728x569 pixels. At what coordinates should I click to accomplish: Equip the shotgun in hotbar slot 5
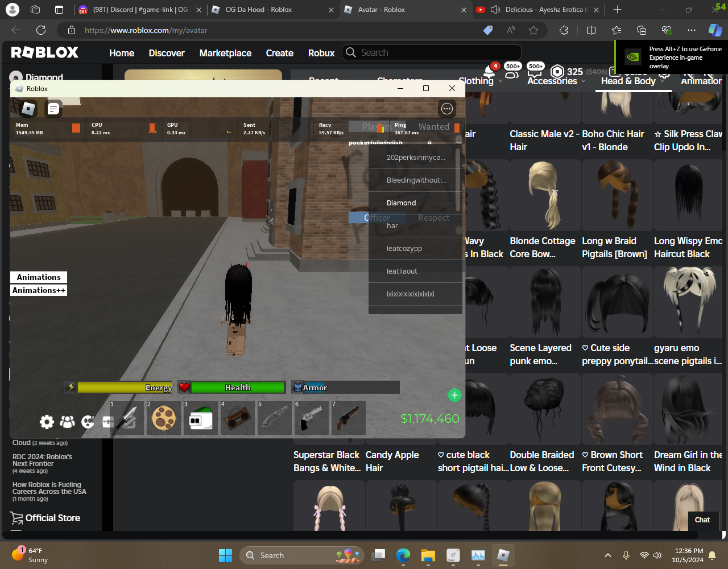pyautogui.click(x=275, y=418)
